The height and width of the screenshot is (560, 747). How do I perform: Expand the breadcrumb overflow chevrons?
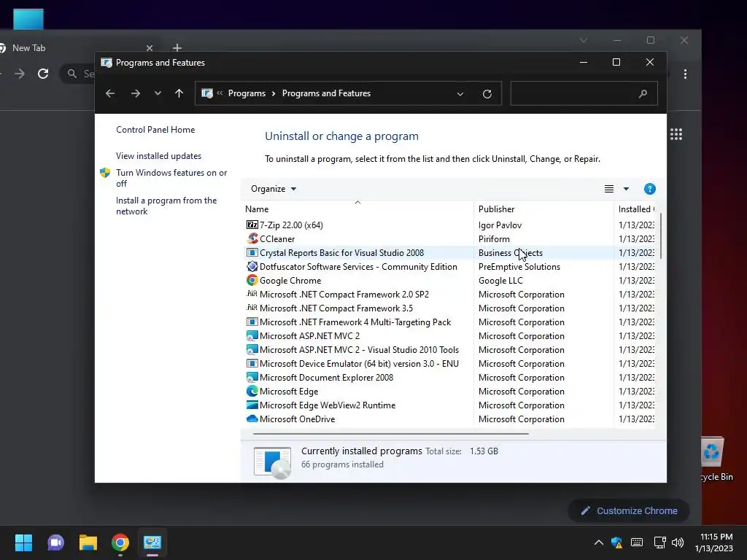(x=220, y=93)
